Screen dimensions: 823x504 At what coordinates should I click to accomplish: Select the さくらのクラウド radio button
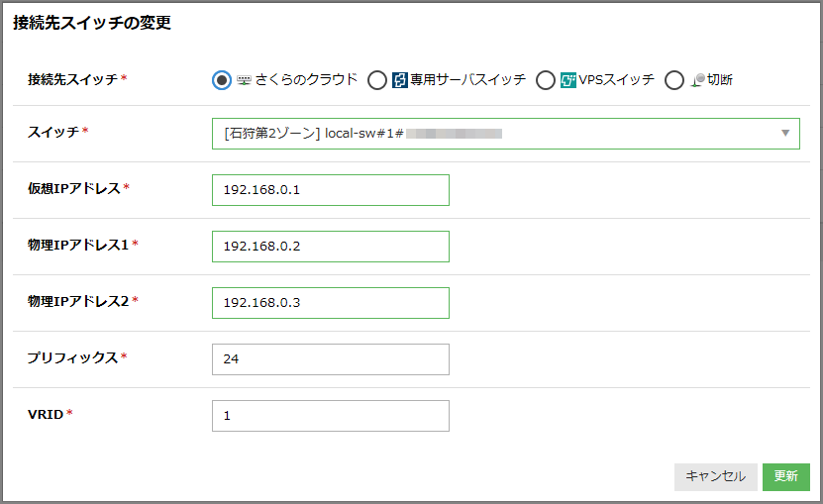pyautogui.click(x=222, y=80)
